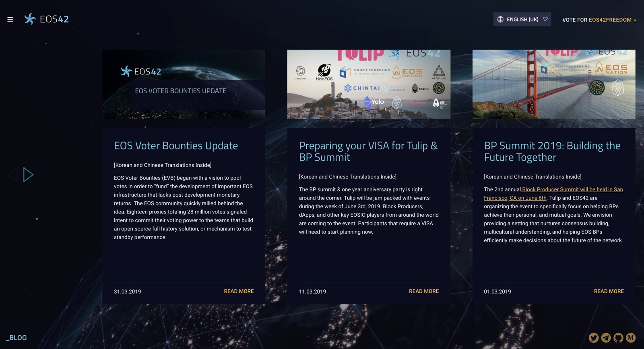Screen dimensions: 644x349
Task: Open the GitHub social link
Action: tap(618, 338)
